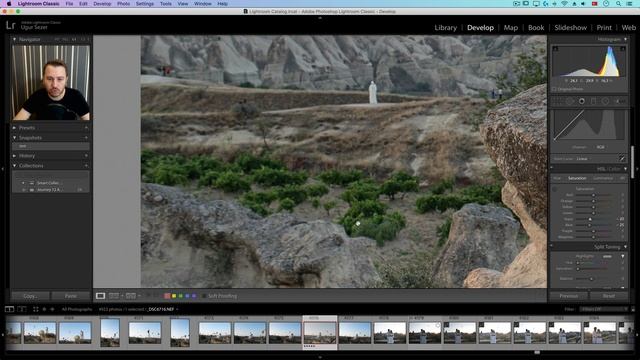This screenshot has width=640, height=360.
Task: Open Grid view from filmstrip bar
Action: click(36, 309)
